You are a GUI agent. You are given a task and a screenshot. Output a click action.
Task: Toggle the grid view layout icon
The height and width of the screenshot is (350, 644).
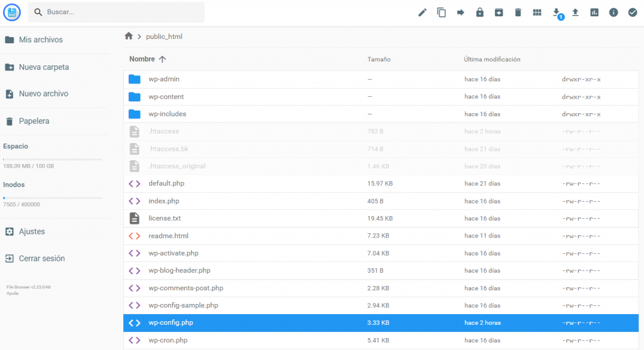[x=537, y=13]
